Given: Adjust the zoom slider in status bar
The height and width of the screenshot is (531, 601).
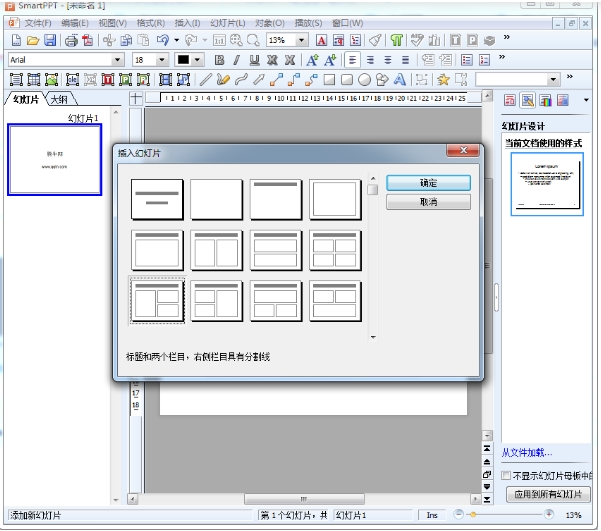Looking at the screenshot, I should (x=473, y=515).
